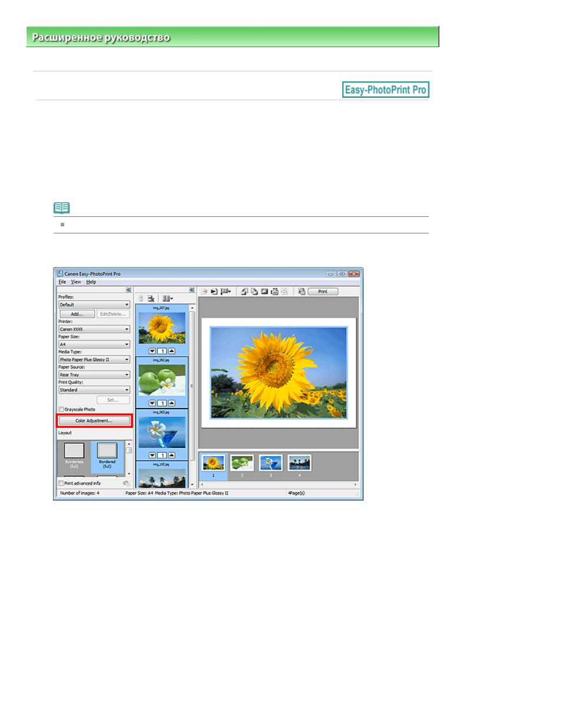Viewport: 562px width, 728px height.
Task: Open the Media Type Photo Paper Plus Glossy II dropdown
Action: 94,360
